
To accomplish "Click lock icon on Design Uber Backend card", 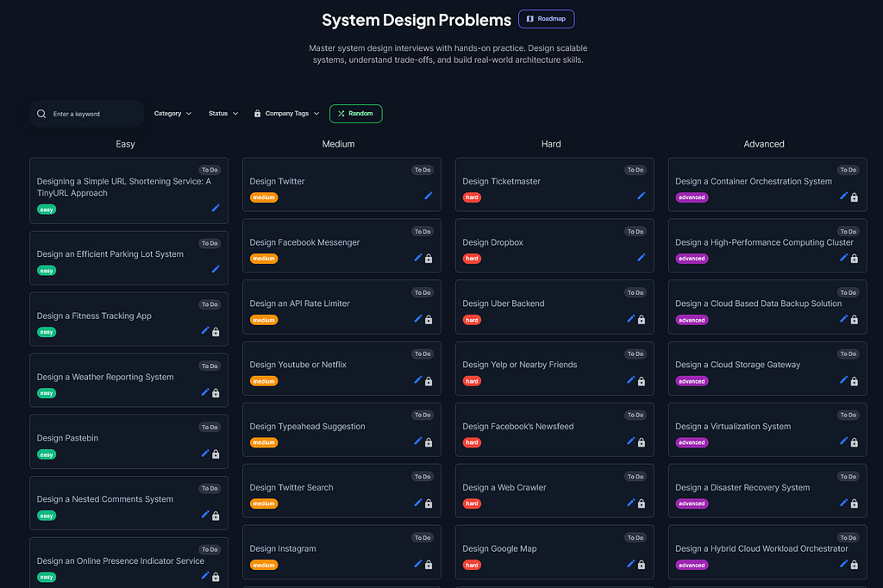I will point(642,320).
